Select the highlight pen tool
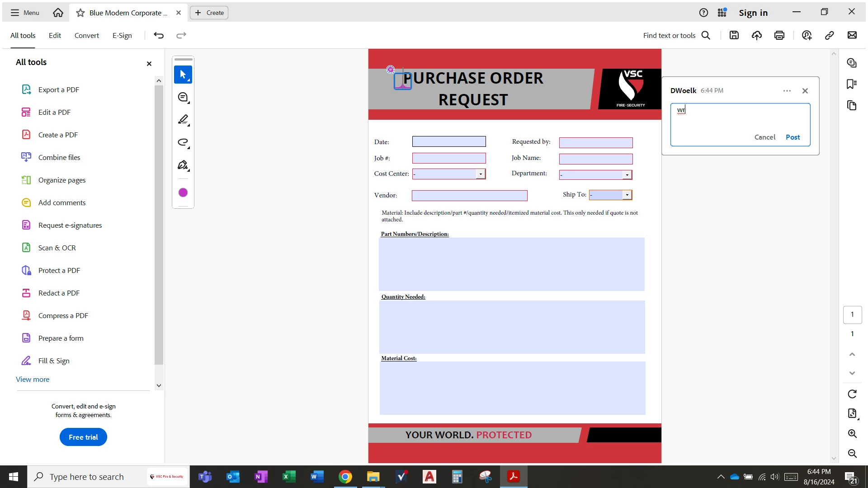 [183, 120]
